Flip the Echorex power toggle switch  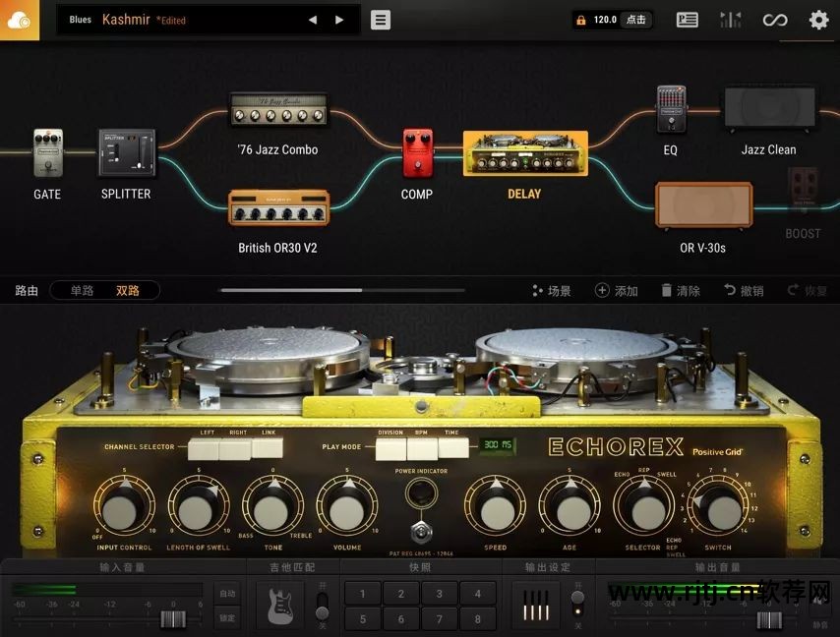421,532
